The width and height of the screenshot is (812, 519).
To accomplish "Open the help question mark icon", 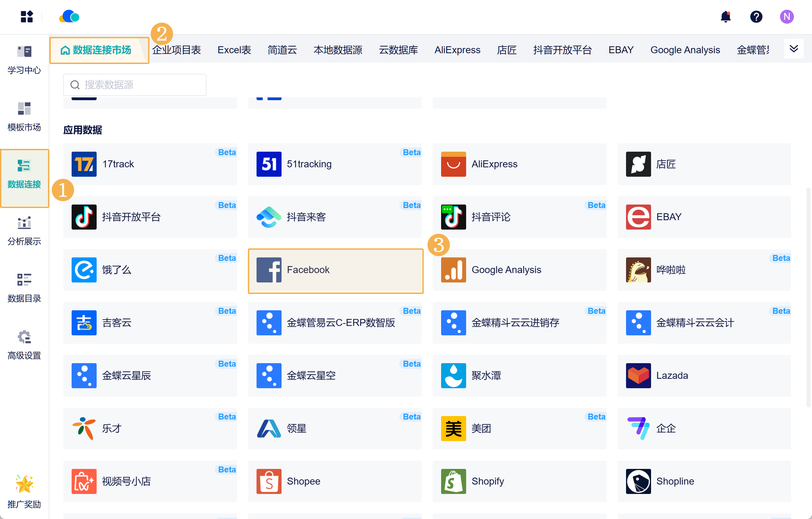I will [756, 17].
